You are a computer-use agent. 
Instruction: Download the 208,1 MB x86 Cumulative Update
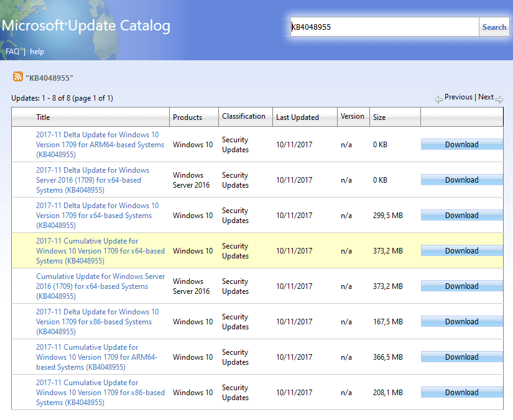tap(461, 393)
